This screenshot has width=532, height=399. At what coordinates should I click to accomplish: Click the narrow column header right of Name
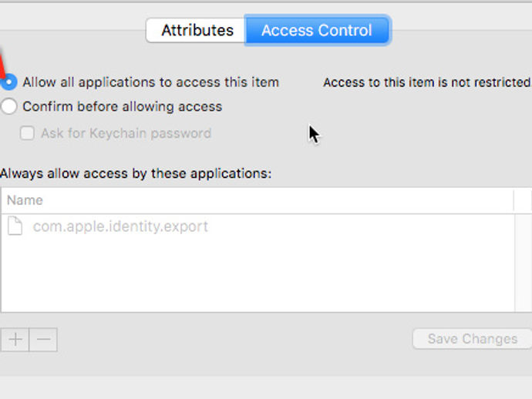(523, 200)
